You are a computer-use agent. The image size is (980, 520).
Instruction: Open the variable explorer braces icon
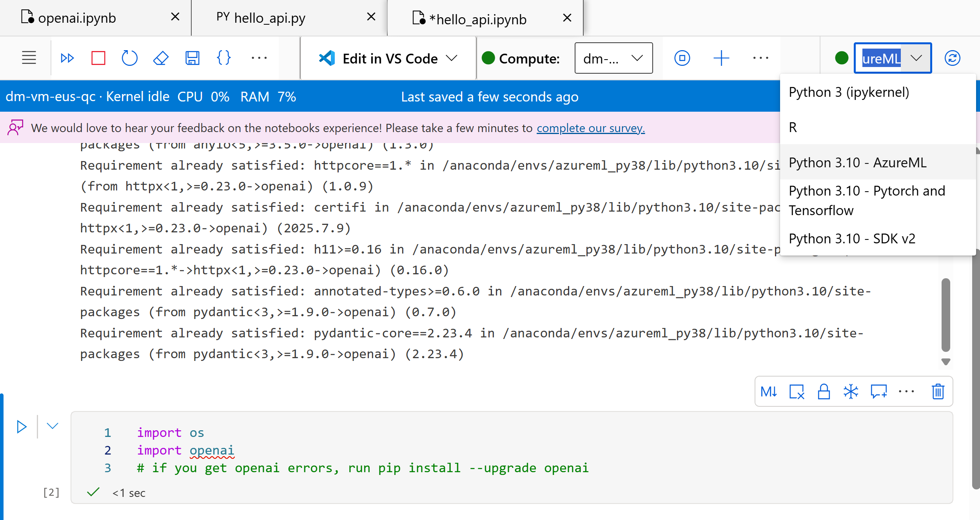pos(223,58)
